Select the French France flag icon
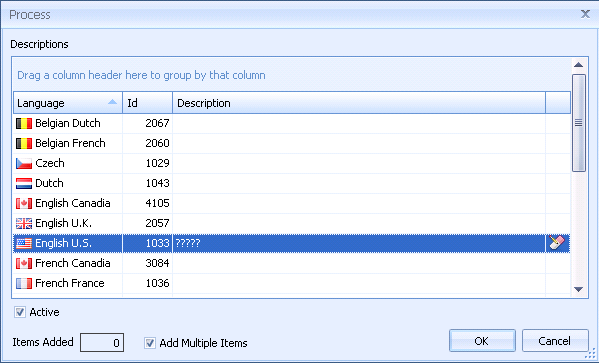 pyautogui.click(x=24, y=283)
